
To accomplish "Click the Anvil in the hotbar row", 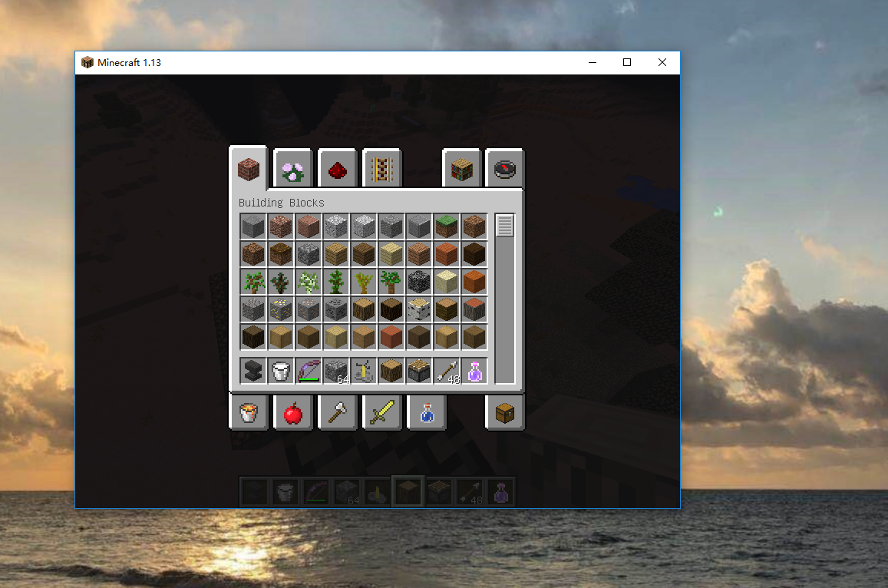I will click(x=253, y=372).
